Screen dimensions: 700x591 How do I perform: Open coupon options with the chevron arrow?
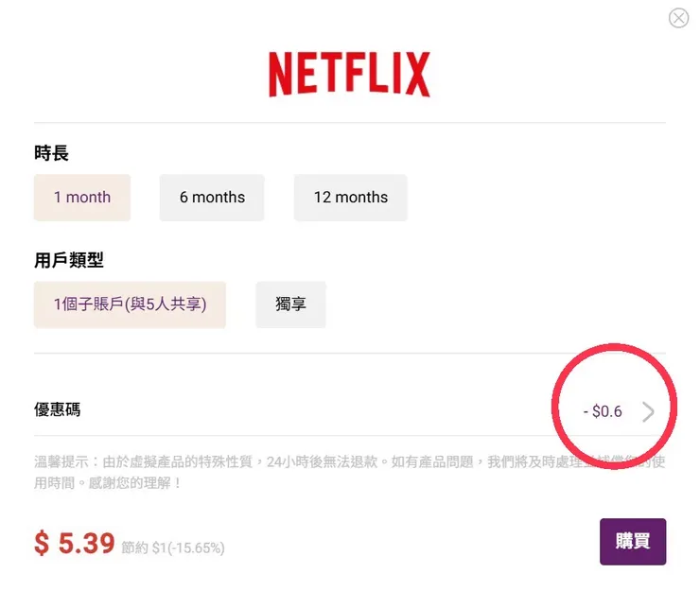[648, 411]
